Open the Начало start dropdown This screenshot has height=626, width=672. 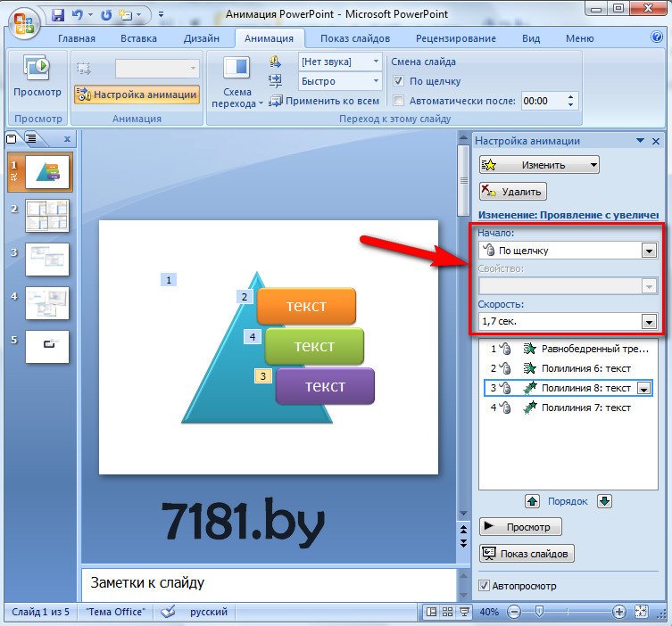point(649,251)
